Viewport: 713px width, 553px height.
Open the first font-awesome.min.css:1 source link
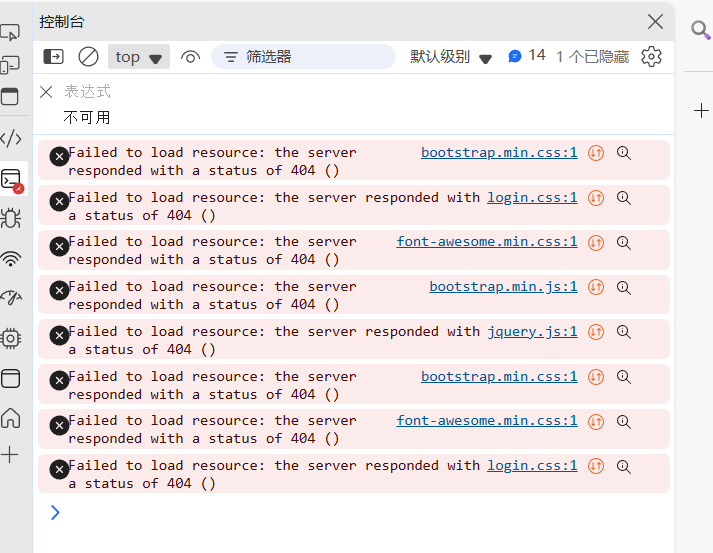click(487, 241)
